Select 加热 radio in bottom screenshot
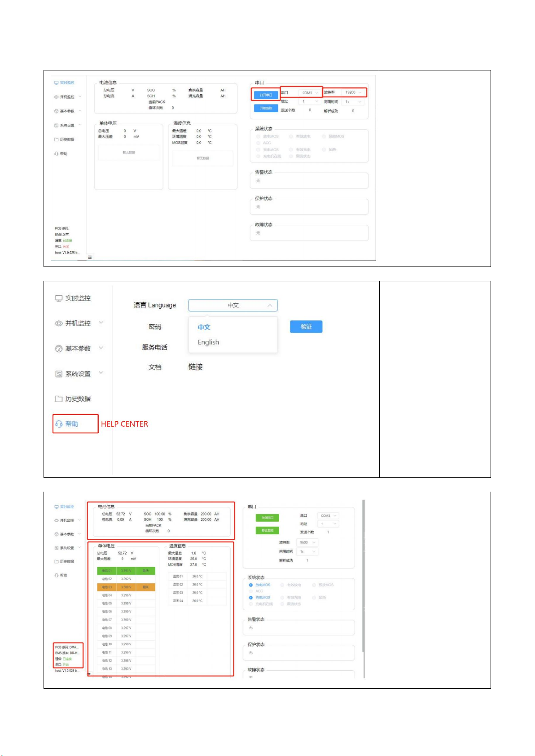 tap(314, 598)
